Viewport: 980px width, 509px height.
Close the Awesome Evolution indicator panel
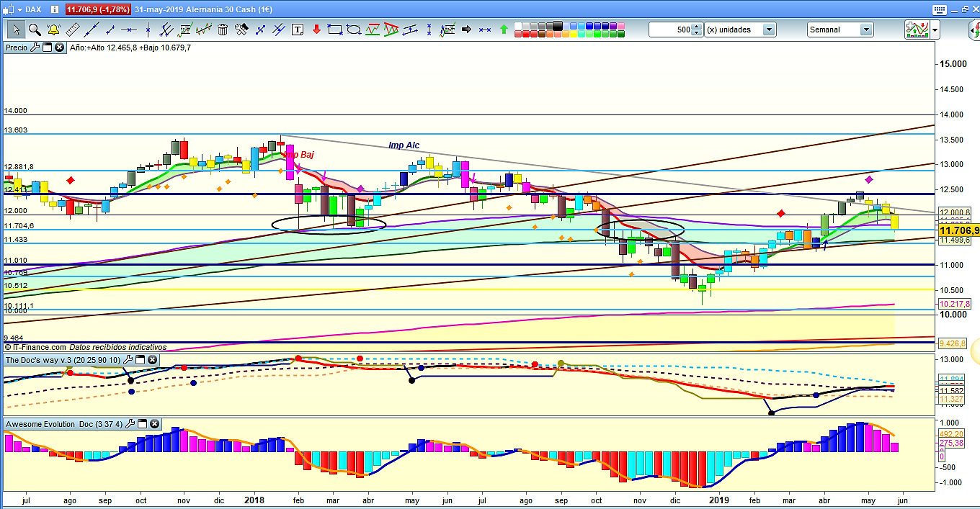click(154, 424)
